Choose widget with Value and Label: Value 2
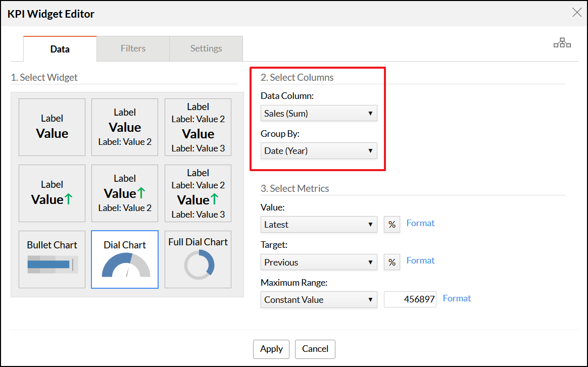 [x=125, y=127]
